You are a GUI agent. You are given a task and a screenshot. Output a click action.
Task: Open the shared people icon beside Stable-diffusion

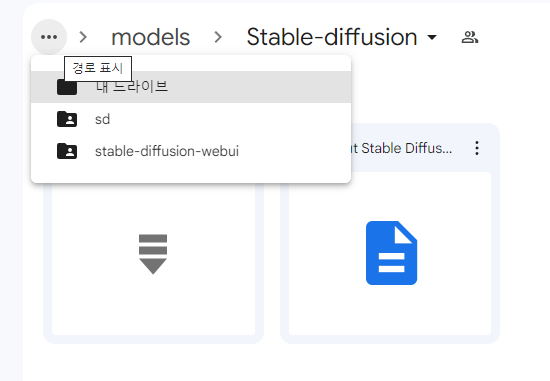470,37
